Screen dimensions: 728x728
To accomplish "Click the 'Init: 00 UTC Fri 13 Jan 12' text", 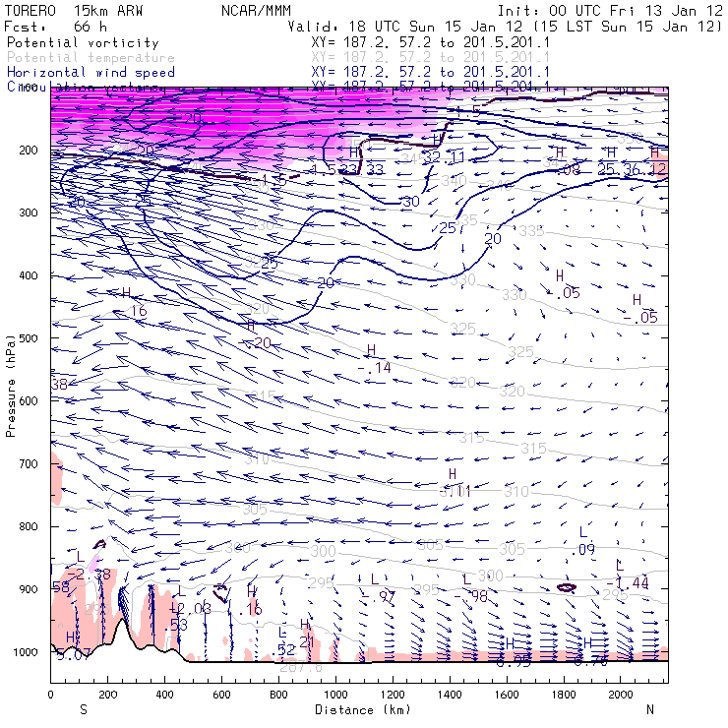I will pos(610,11).
